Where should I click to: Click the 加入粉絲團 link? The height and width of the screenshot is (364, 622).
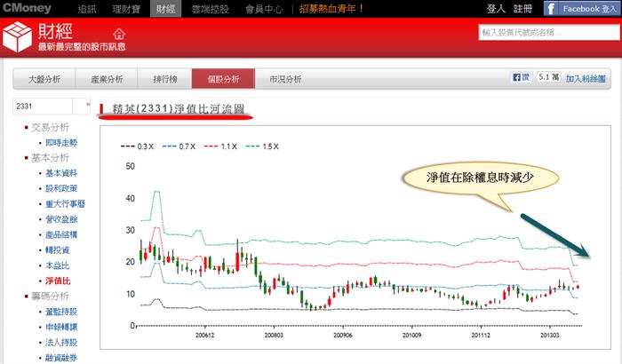586,78
